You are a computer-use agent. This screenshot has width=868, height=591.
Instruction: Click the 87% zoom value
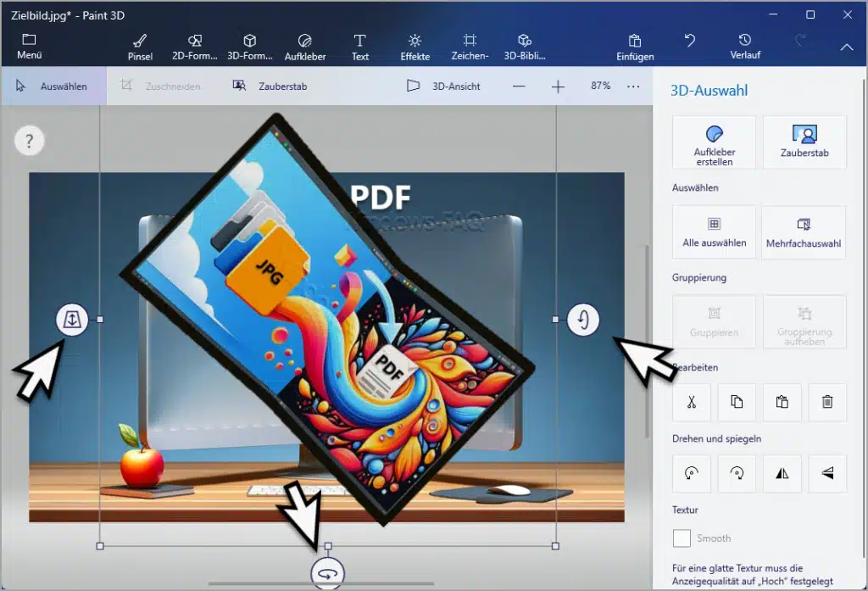tap(600, 86)
